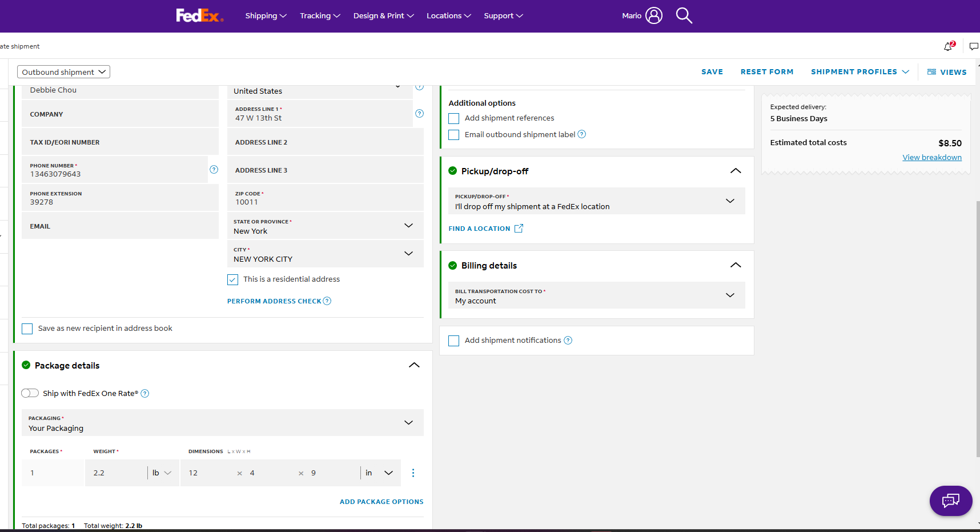The image size is (980, 532).
Task: Click help icon beside Add shipment notifications
Action: click(568, 340)
